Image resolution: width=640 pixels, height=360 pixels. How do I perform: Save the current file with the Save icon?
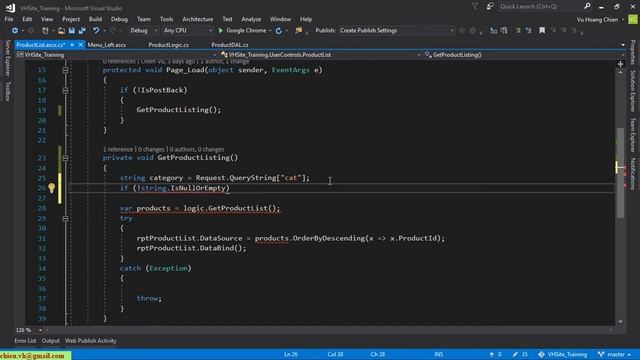click(72, 31)
